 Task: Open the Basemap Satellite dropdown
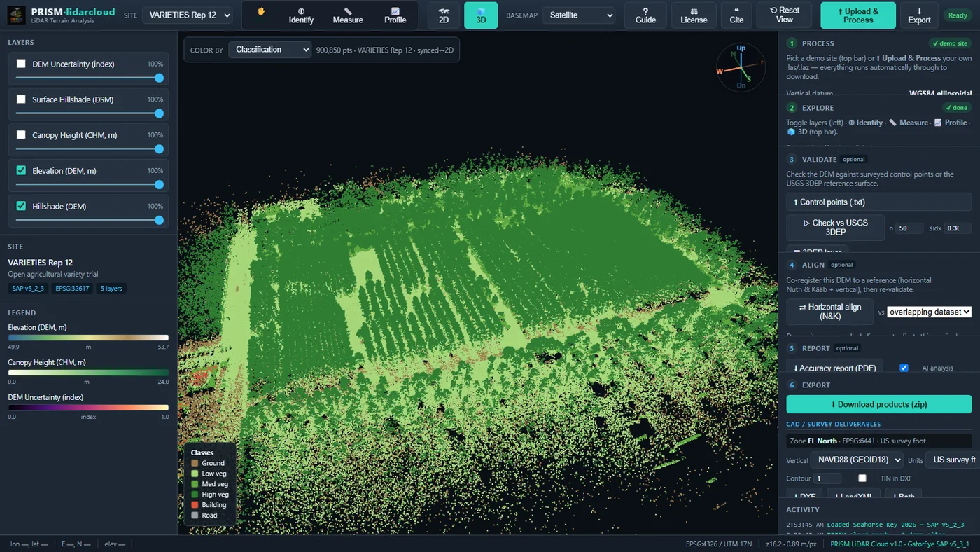click(580, 15)
